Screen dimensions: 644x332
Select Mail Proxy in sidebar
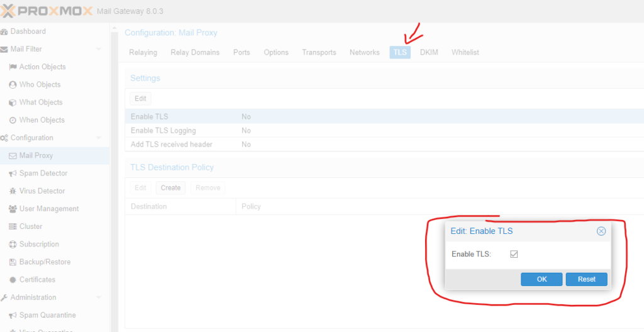coord(55,156)
